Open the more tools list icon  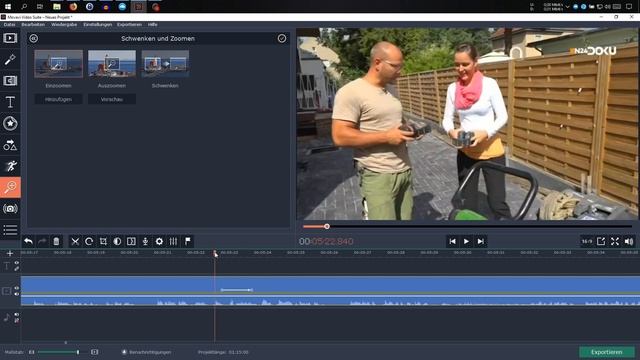tap(10, 230)
